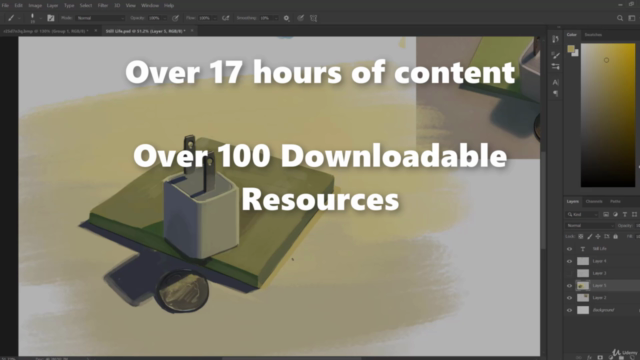
Task: Open the Window menu
Action: pyautogui.click(x=150, y=5)
